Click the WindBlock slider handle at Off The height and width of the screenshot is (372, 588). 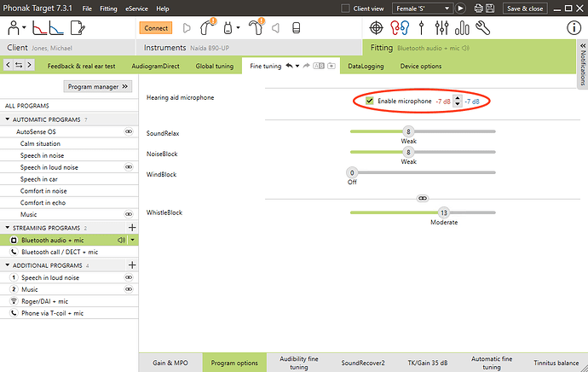coord(352,172)
